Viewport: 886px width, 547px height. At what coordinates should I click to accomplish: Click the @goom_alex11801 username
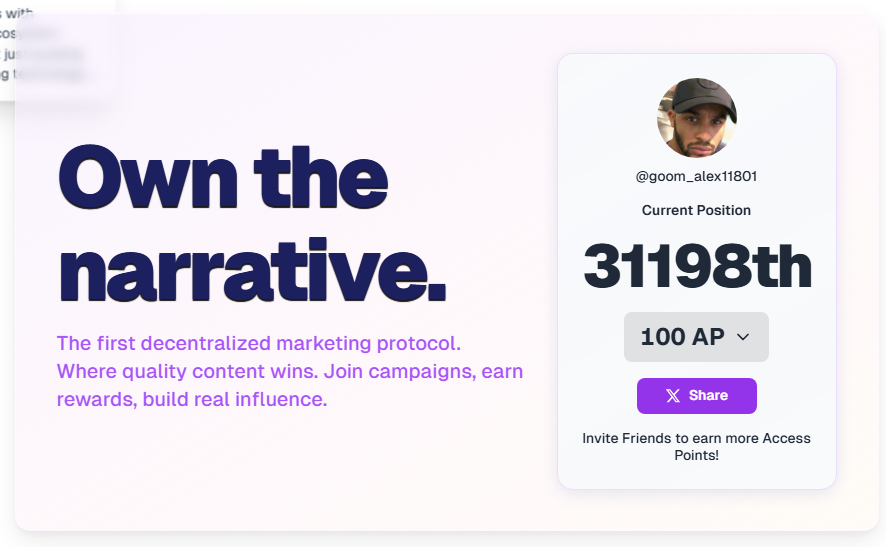coord(696,176)
